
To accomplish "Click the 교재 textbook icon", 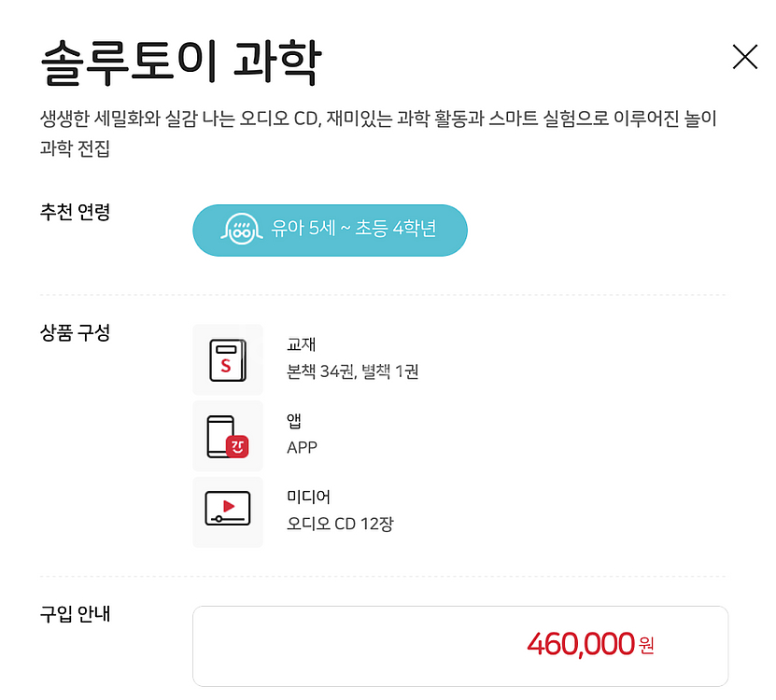I will pos(227,359).
